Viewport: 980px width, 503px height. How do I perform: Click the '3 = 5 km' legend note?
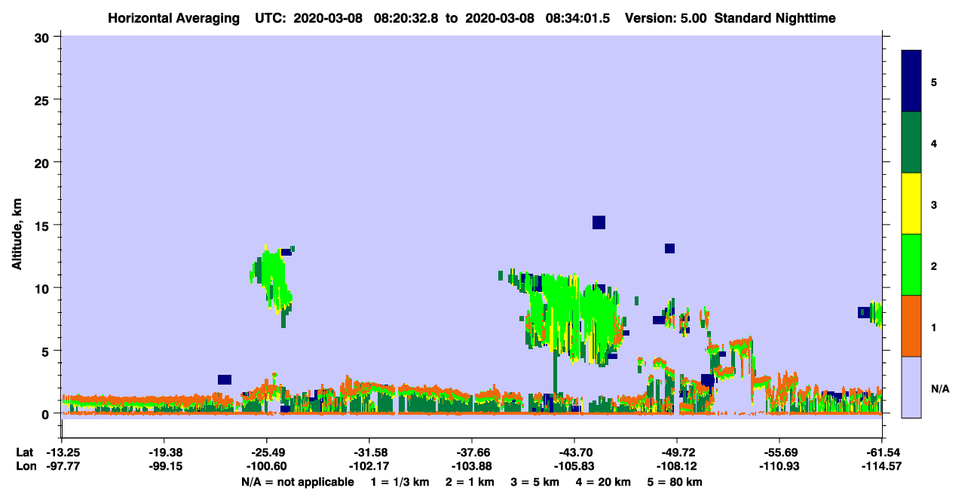pos(534,482)
